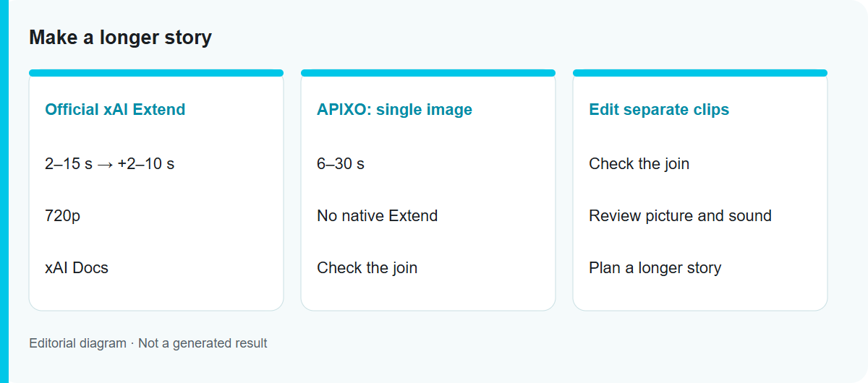Click "Check the join" in the APIXO card
Image resolution: width=868 pixels, height=383 pixels.
pos(367,268)
